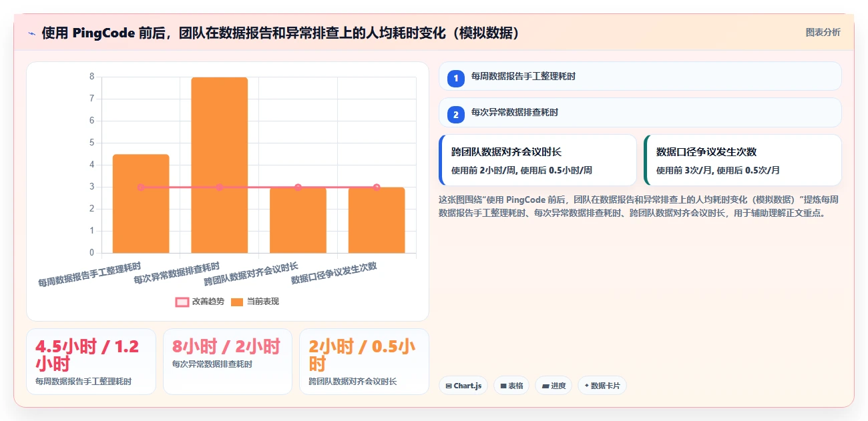Click the y-axis value 8
The width and height of the screenshot is (868, 421).
click(91, 77)
